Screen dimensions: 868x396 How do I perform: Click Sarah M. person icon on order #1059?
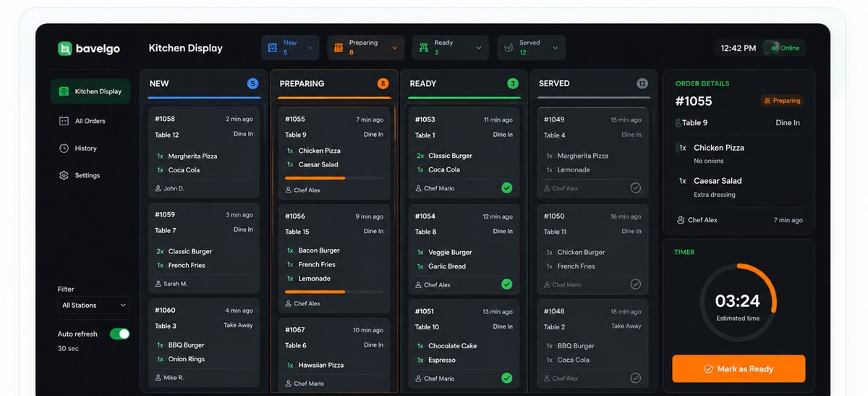(158, 284)
